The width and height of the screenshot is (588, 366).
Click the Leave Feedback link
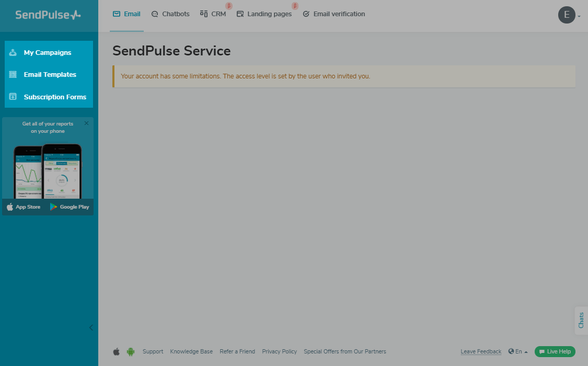[481, 352]
